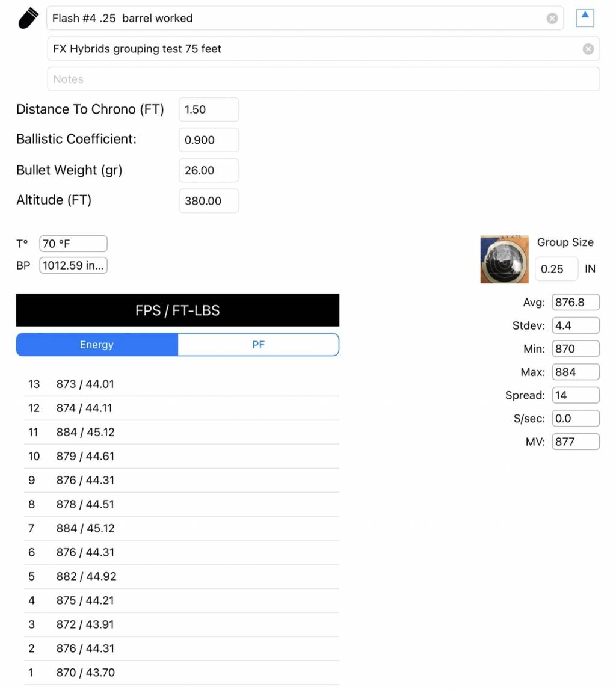The height and width of the screenshot is (690, 616).
Task: Clear the FX Hybrids description field
Action: (x=588, y=49)
